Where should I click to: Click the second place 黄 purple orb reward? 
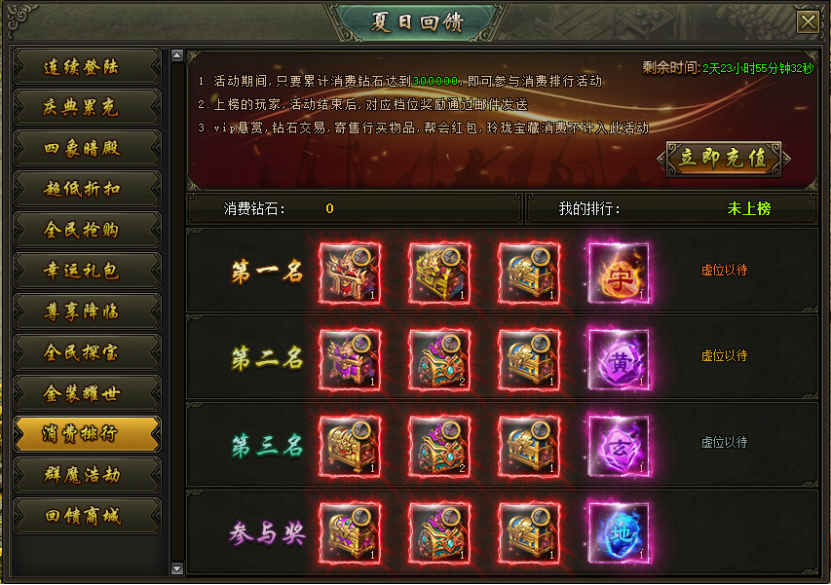[619, 360]
